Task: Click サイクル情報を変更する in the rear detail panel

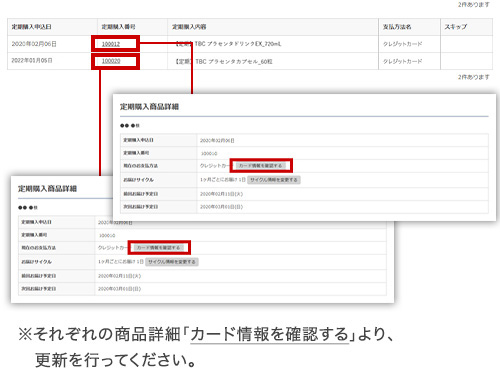Action: tap(172, 262)
